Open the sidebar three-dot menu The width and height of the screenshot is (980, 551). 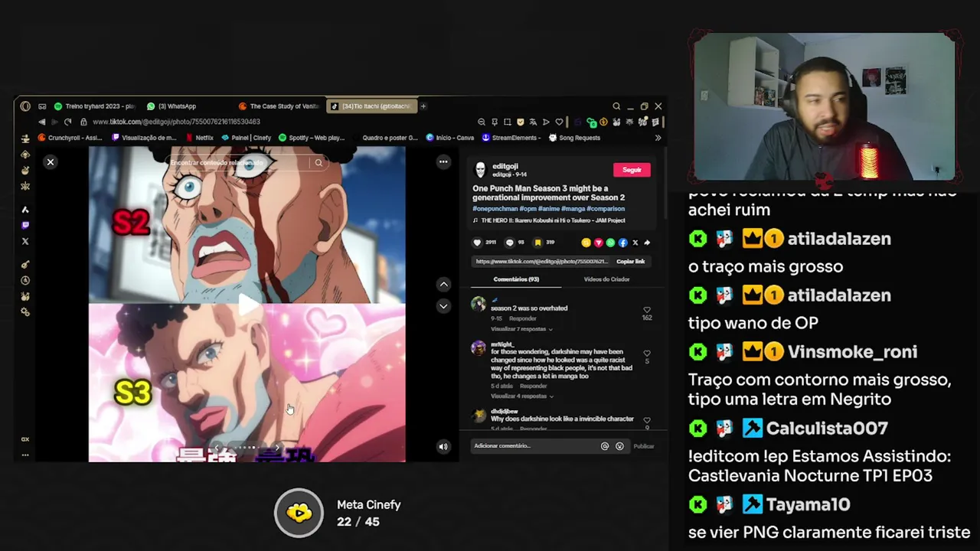25,455
